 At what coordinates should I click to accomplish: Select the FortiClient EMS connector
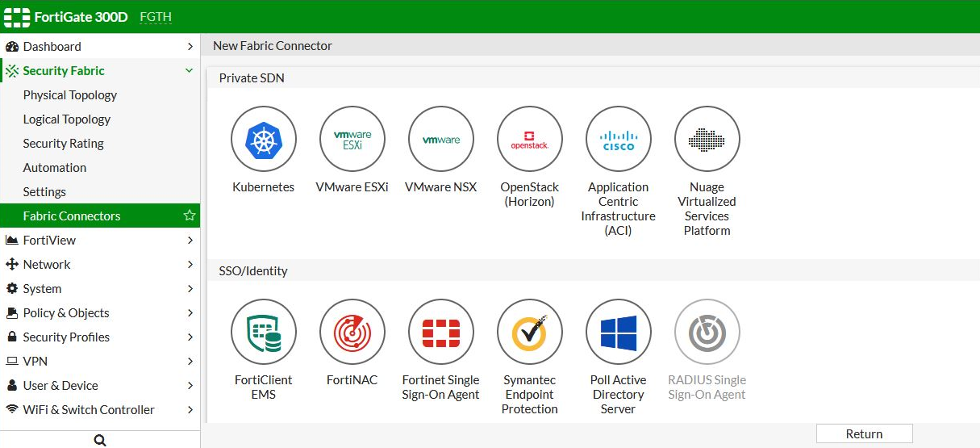264,333
